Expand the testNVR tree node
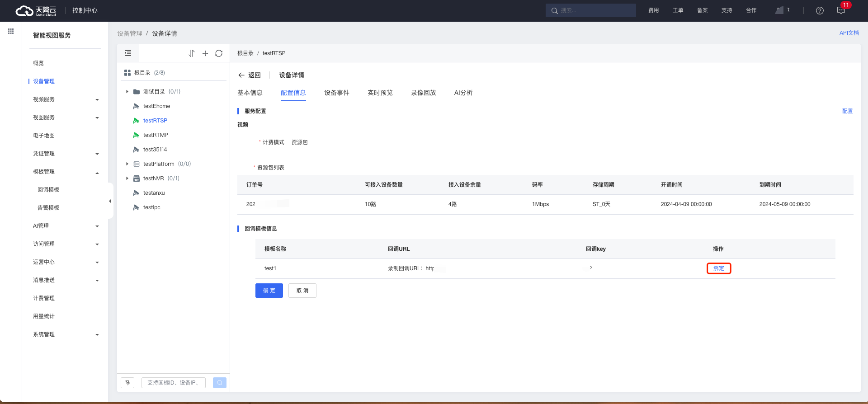 [127, 179]
